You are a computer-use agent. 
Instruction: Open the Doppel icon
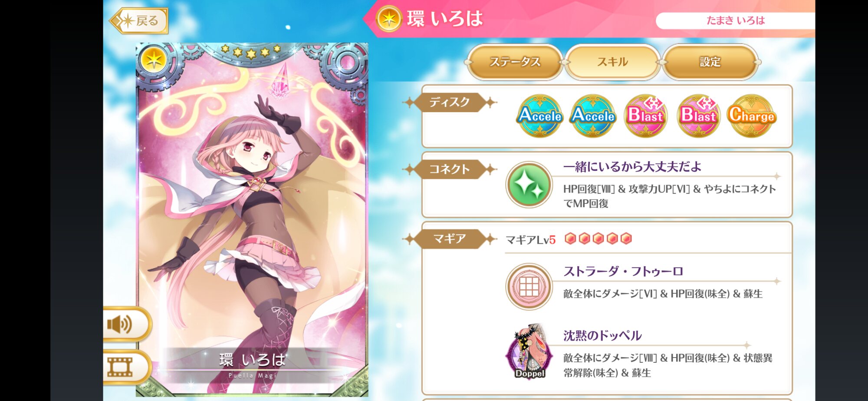click(x=529, y=352)
